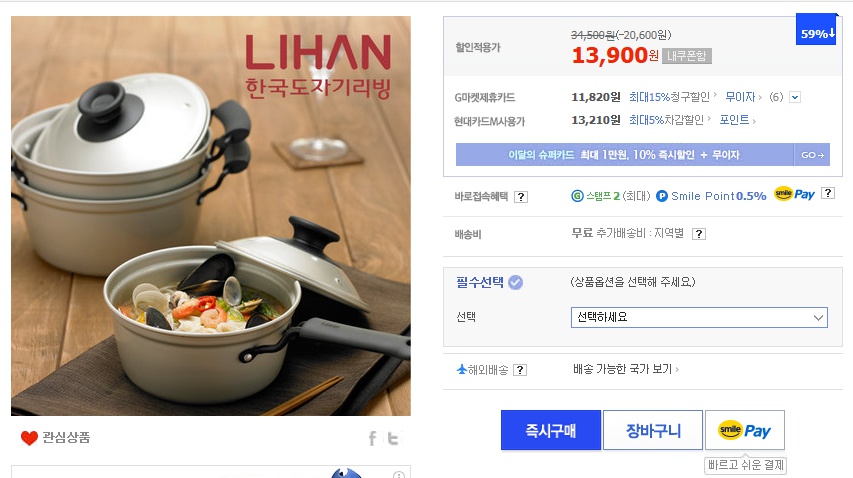The height and width of the screenshot is (478, 853).
Task: Click help icon next to 바로접속혜택
Action: point(521,197)
